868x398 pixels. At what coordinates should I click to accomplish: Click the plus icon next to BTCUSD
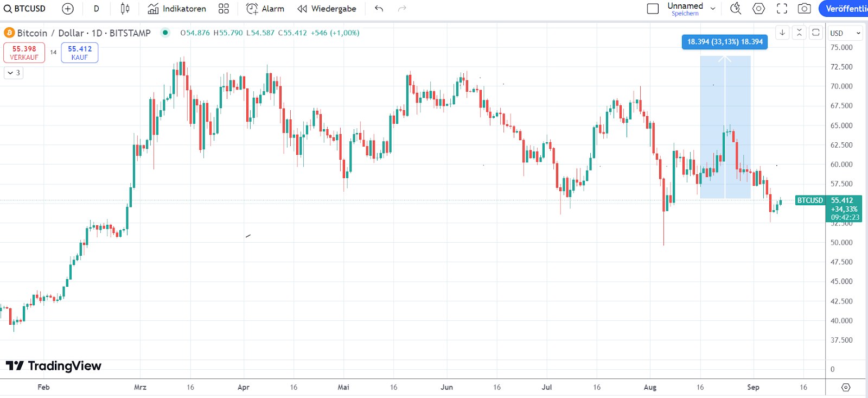[x=67, y=8]
